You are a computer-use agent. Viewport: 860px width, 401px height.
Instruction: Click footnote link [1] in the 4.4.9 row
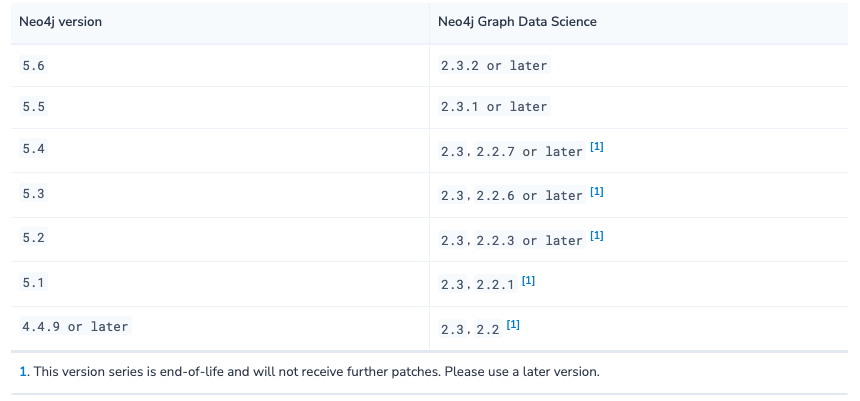[513, 325]
